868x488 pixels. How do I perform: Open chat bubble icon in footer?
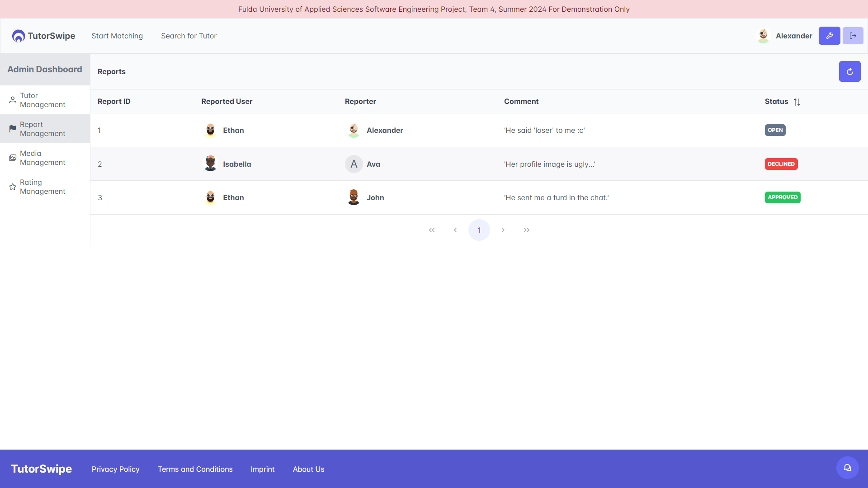(847, 468)
